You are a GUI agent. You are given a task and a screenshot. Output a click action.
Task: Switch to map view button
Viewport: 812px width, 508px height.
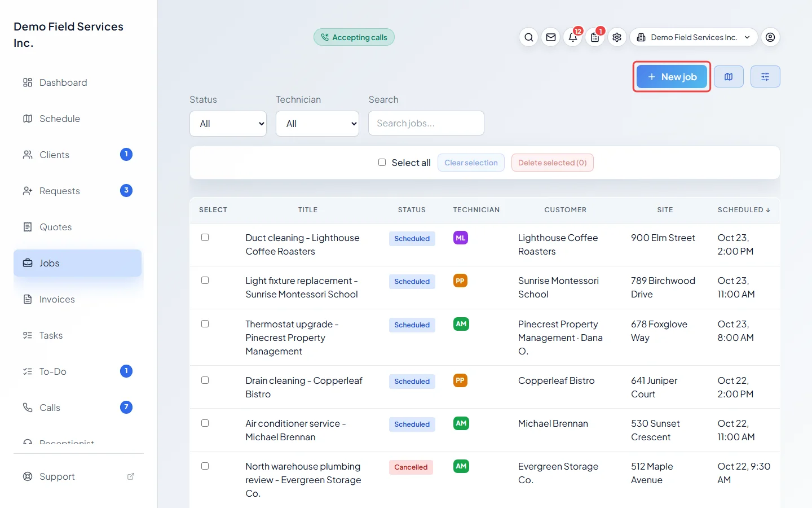[729, 77]
